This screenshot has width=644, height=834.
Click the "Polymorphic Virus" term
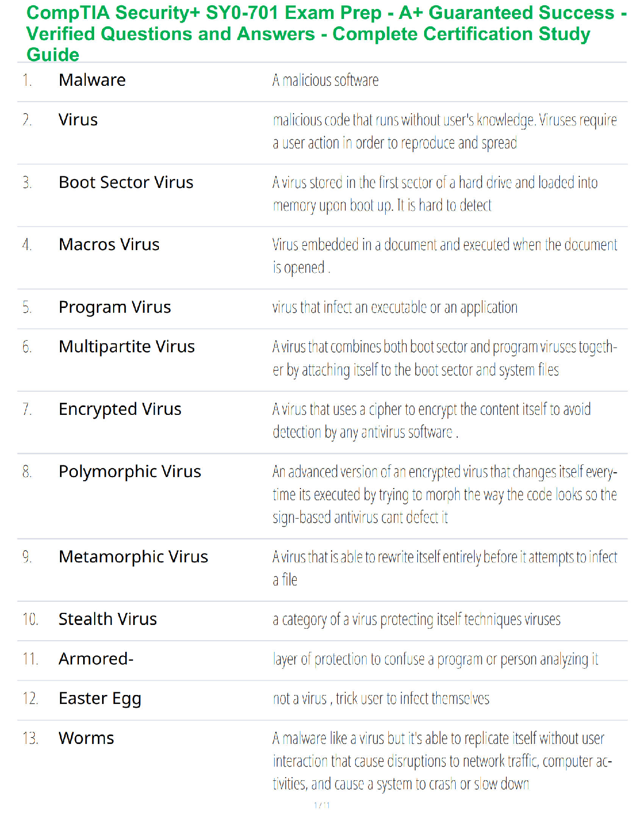[129, 472]
